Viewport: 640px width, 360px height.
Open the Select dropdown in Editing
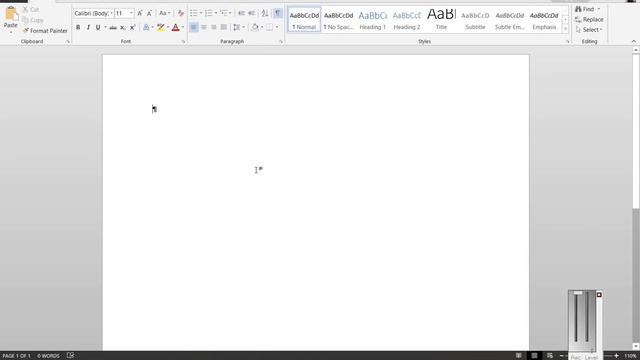589,30
